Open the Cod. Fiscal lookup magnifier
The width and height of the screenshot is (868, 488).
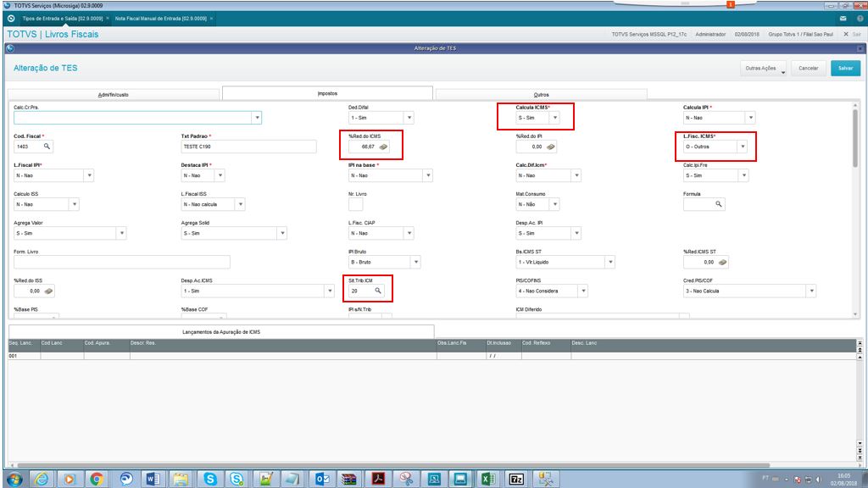pyautogui.click(x=47, y=147)
